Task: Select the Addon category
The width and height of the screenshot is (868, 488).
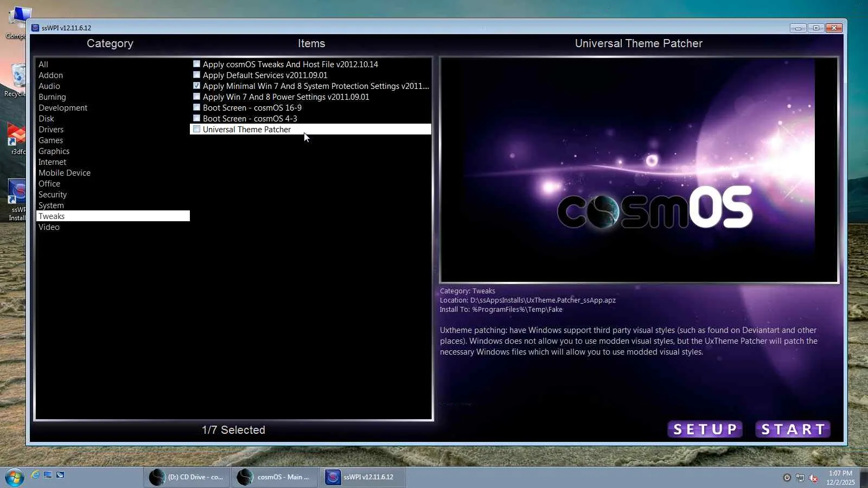Action: 113,75
